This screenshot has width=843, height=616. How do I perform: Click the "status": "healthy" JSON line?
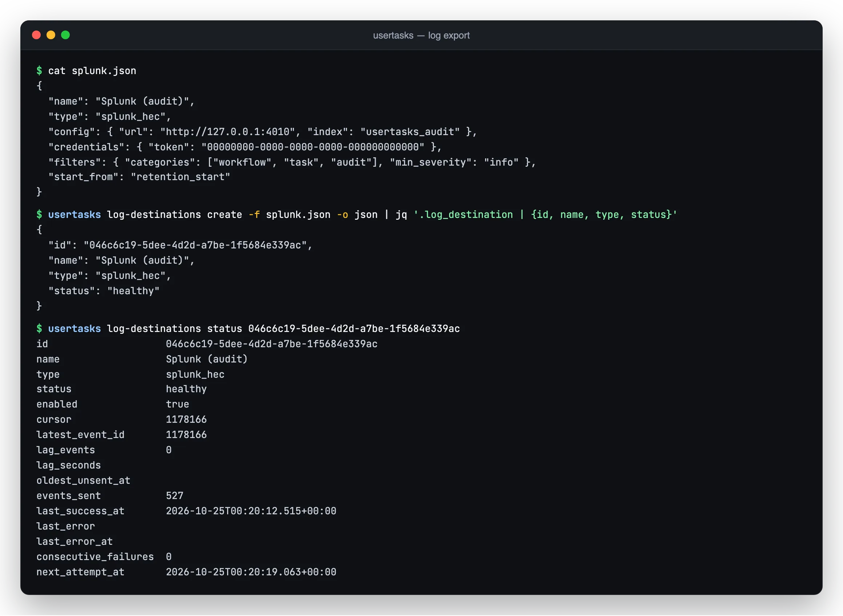104,291
